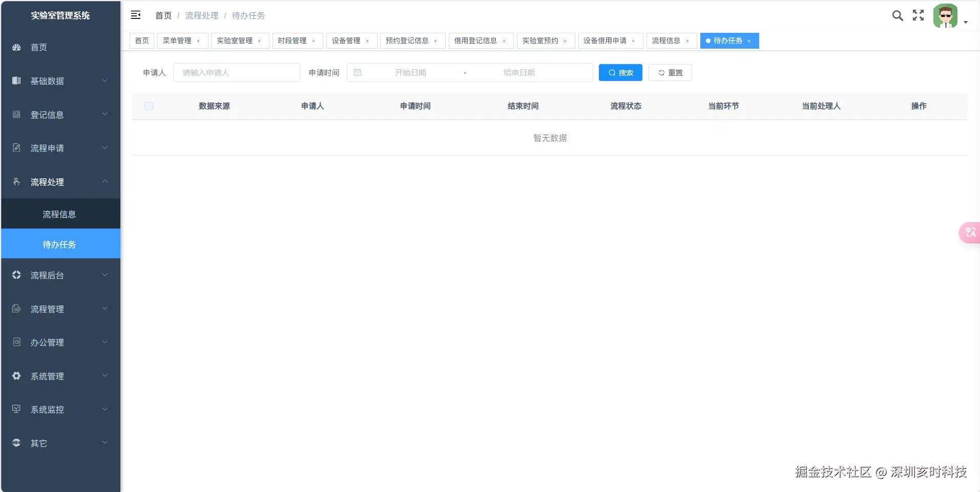The image size is (980, 492).
Task: Click the 办公管理 sidebar icon
Action: [x=16, y=342]
